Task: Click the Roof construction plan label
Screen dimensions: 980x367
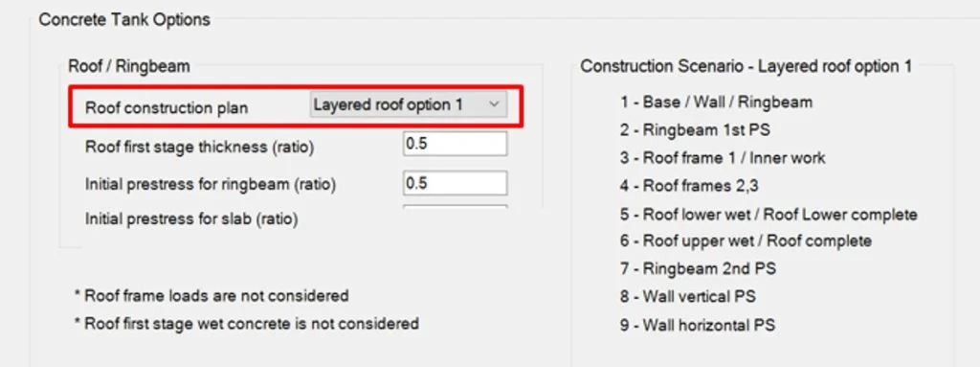Action: click(167, 107)
